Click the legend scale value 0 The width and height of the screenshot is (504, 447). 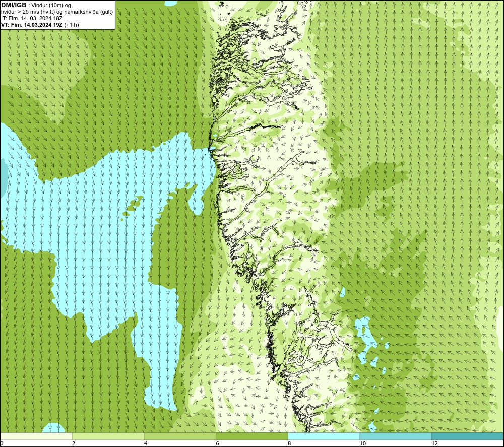pyautogui.click(x=2, y=443)
